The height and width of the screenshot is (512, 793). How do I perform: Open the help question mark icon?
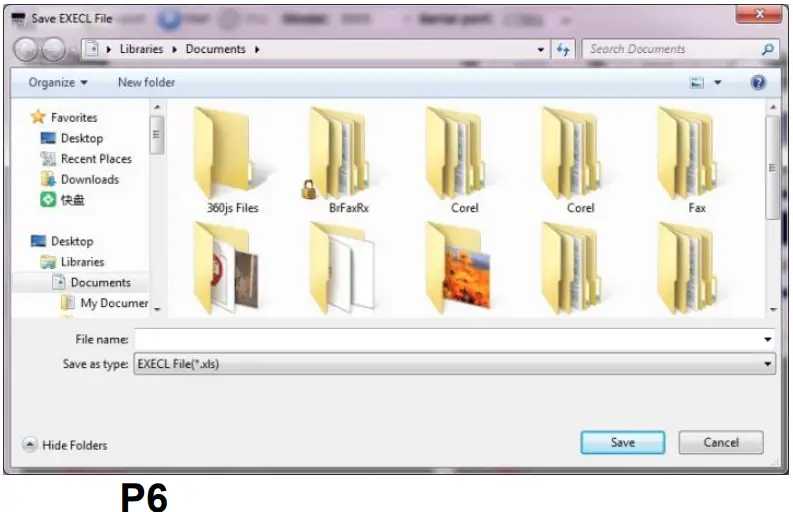(758, 82)
